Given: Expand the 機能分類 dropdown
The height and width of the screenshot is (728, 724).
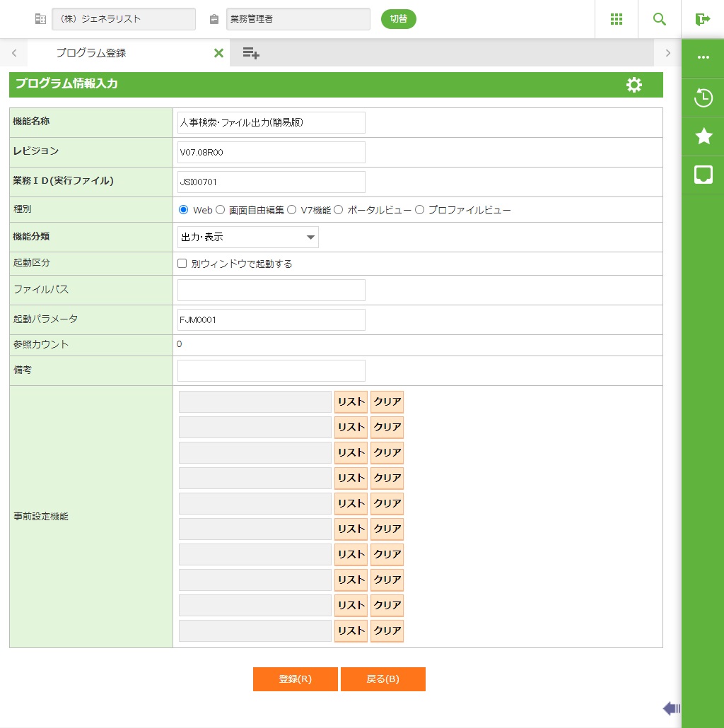Looking at the screenshot, I should pos(247,237).
